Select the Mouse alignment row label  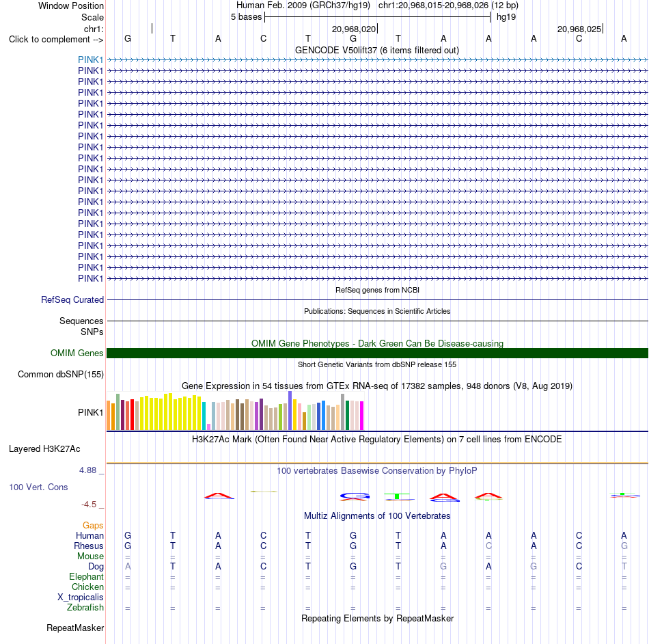pos(90,556)
